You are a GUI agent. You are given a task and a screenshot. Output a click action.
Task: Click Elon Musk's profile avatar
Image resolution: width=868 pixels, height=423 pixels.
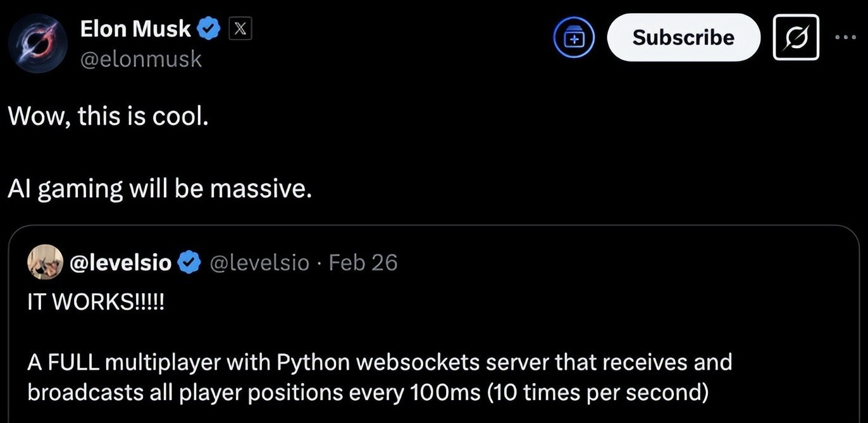coord(37,43)
